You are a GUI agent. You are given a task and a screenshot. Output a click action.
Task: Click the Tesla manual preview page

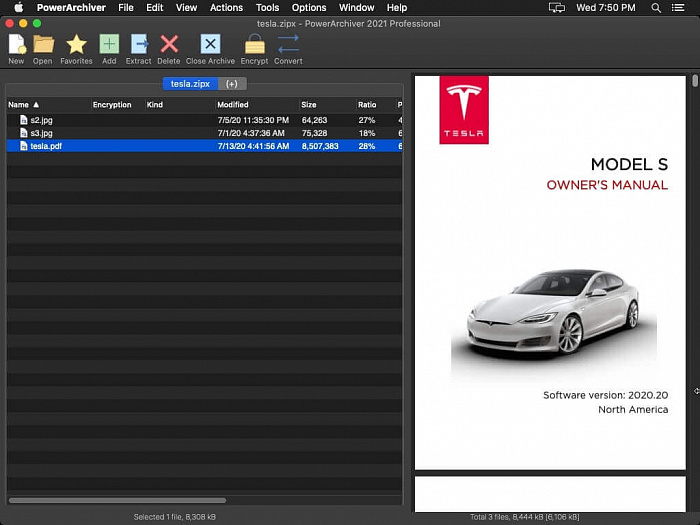(550, 272)
